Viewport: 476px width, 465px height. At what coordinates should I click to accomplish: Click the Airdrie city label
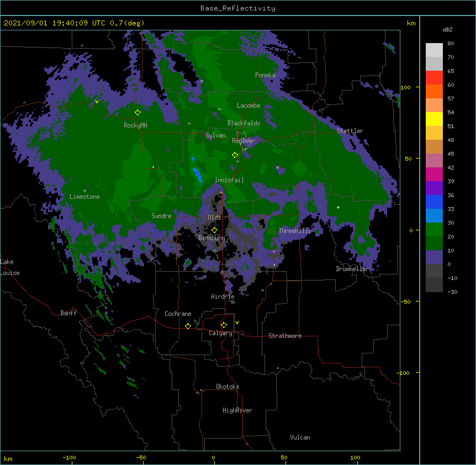(223, 297)
